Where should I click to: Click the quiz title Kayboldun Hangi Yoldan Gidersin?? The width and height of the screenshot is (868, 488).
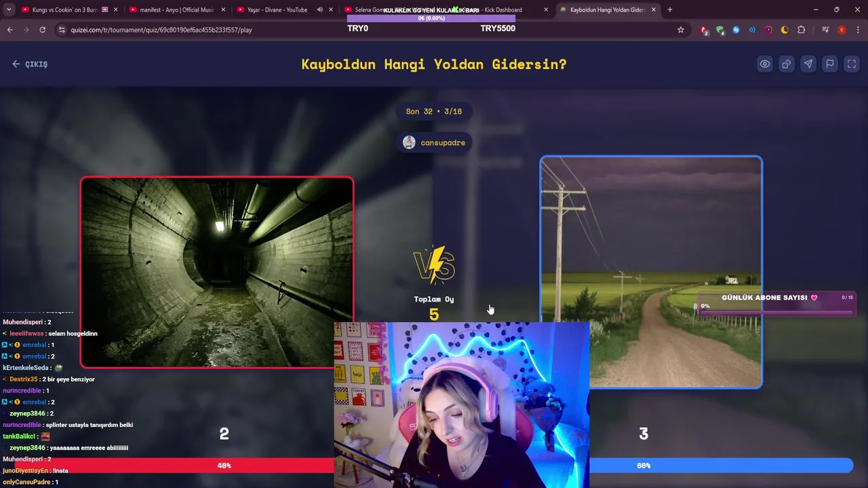pyautogui.click(x=434, y=64)
